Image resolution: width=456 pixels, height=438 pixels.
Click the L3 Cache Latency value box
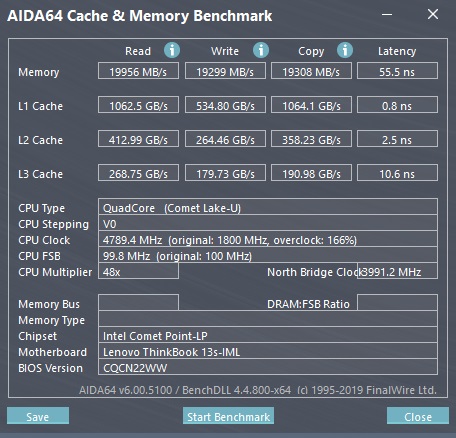[x=397, y=173]
